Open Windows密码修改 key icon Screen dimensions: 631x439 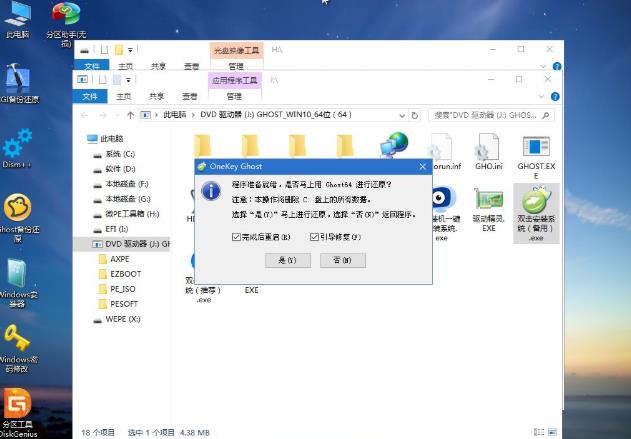[18, 348]
